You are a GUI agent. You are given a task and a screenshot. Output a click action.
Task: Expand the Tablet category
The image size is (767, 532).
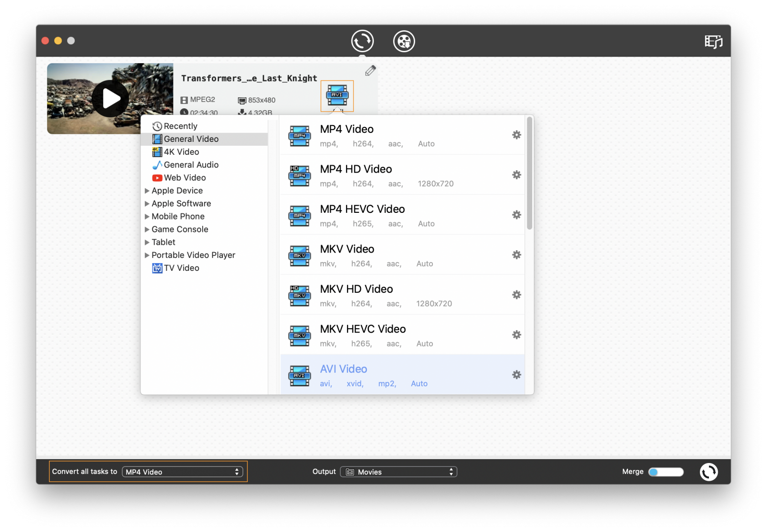coord(147,243)
